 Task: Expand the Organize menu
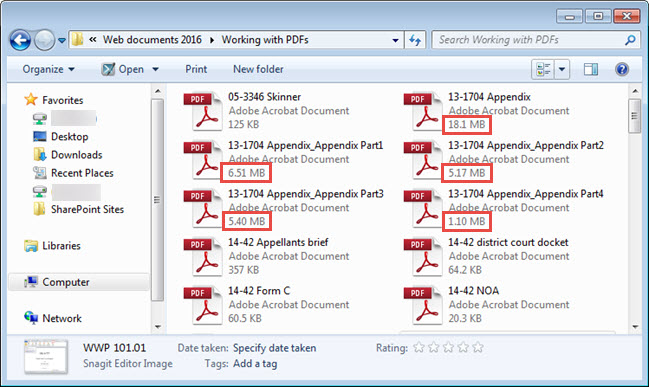coord(48,69)
